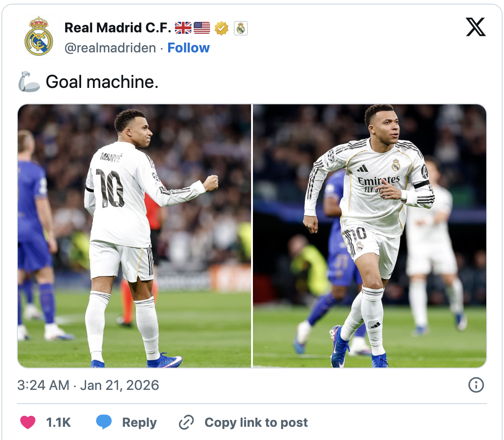Open the Real Madrid crest profile avatar
The image size is (504, 440).
tap(38, 37)
